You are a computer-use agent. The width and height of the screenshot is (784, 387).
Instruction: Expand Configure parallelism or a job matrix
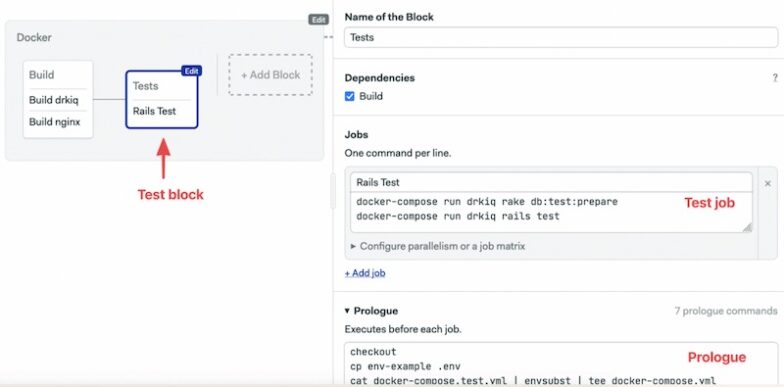pos(438,246)
